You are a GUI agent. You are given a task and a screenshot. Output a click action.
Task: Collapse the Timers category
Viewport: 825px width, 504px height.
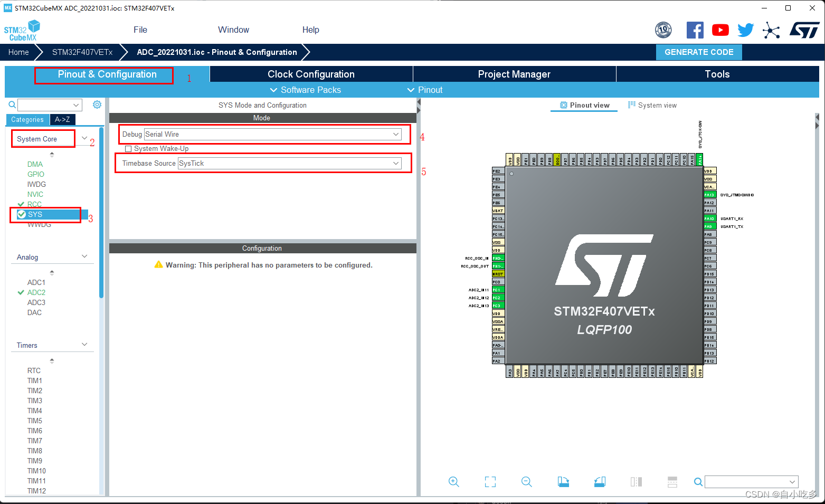pyautogui.click(x=84, y=345)
